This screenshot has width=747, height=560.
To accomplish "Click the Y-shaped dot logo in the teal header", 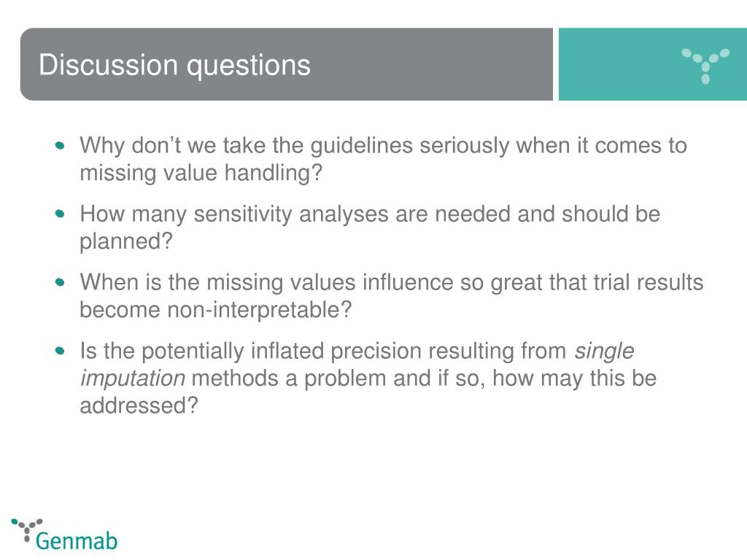I will [705, 66].
